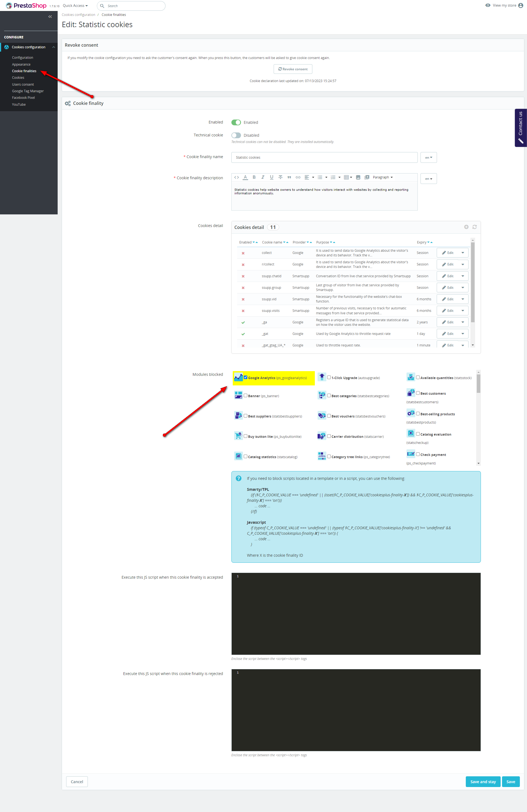Edit the ssupp.chatid cookie
Image resolution: width=527 pixels, height=812 pixels.
point(448,276)
